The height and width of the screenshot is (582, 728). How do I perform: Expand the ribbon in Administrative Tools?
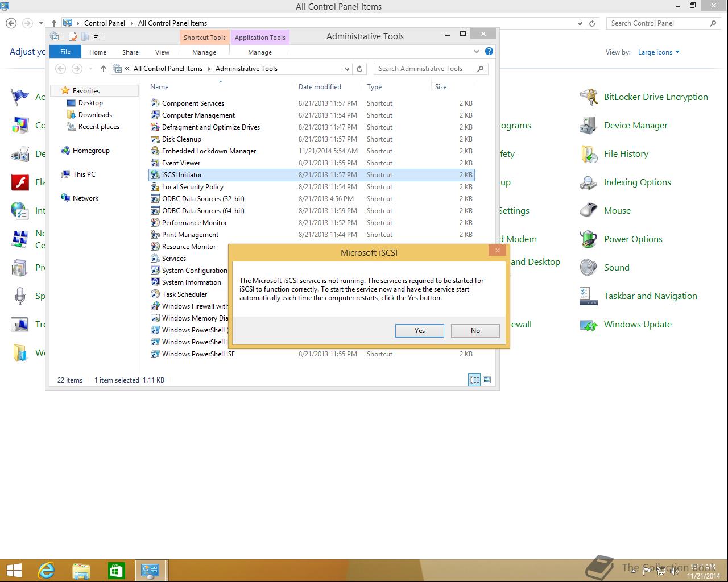pyautogui.click(x=477, y=51)
